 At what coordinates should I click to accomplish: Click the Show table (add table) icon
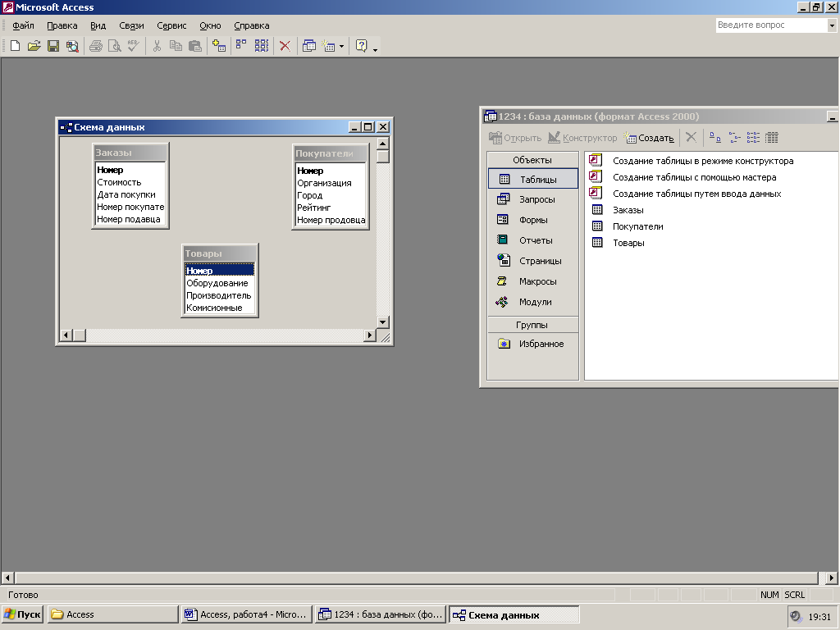218,46
